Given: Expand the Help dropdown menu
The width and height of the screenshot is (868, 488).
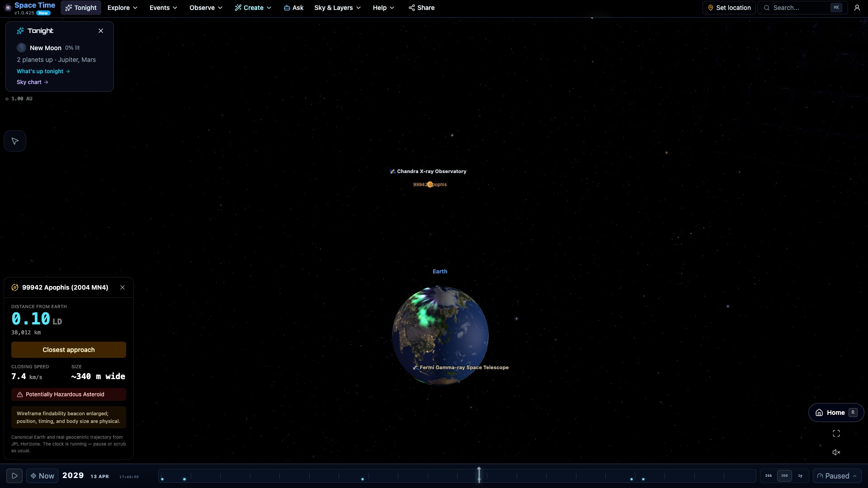Looking at the screenshot, I should coord(383,8).
